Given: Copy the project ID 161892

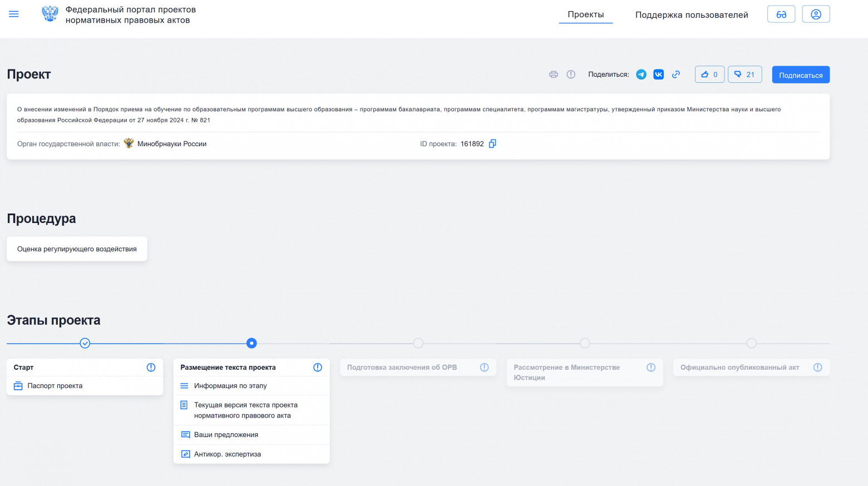Looking at the screenshot, I should click(492, 144).
